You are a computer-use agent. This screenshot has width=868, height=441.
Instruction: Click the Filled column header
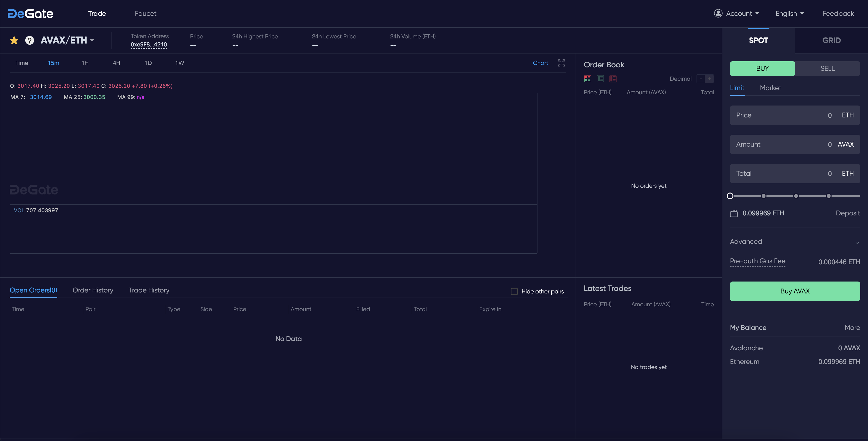tap(363, 309)
